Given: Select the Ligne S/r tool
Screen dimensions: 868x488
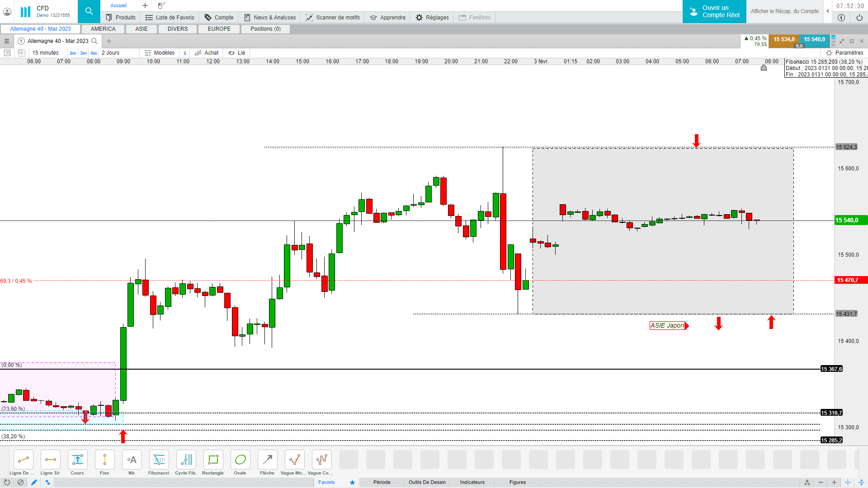Looking at the screenshot, I should pyautogui.click(x=50, y=460).
